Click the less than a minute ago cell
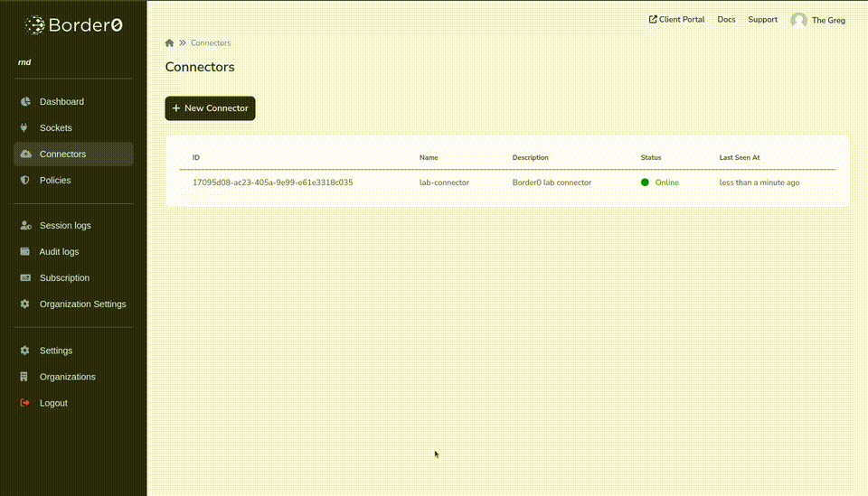 click(759, 182)
